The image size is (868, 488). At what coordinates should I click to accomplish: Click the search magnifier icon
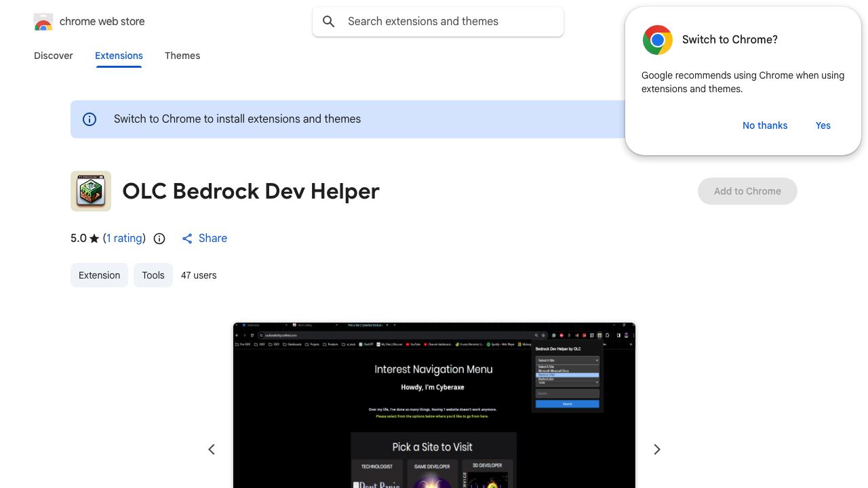point(329,22)
